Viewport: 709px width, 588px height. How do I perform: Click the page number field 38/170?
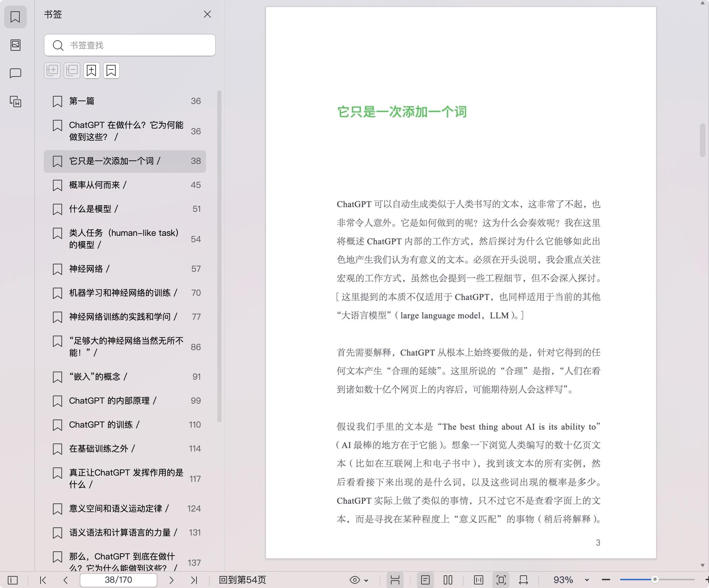(118, 580)
